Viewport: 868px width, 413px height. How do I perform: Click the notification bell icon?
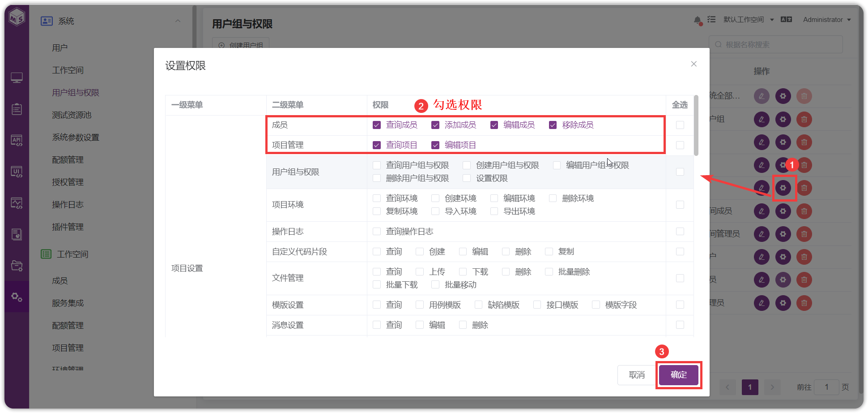click(697, 20)
